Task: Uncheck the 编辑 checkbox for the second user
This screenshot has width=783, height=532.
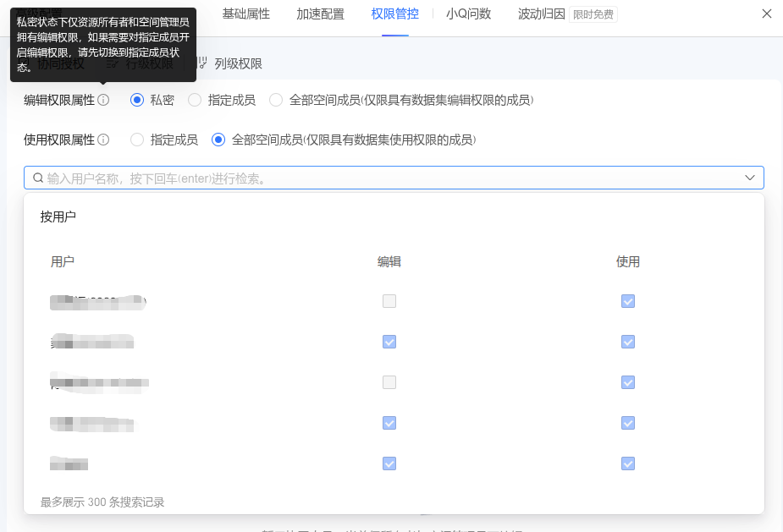Action: pos(389,342)
